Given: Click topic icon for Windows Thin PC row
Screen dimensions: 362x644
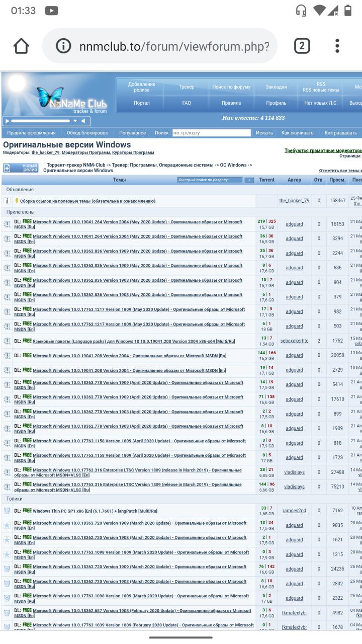Looking at the screenshot, I should coord(7,511).
